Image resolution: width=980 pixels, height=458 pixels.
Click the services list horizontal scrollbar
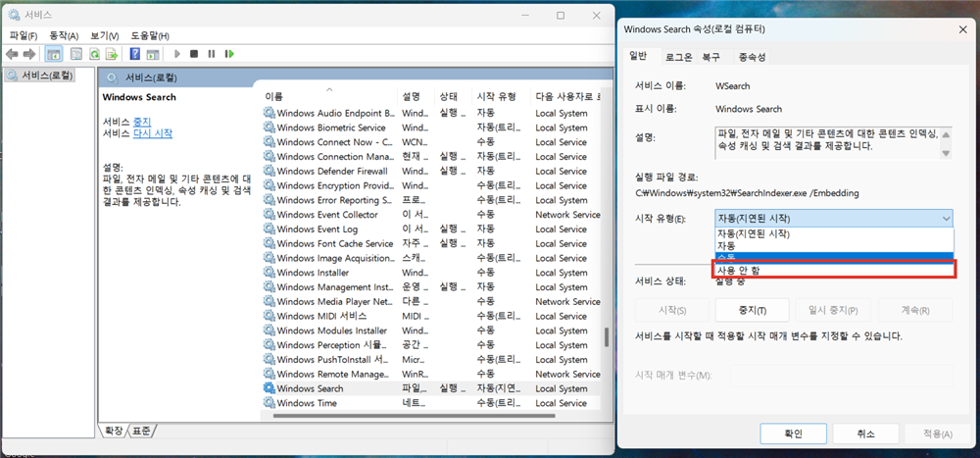(x=414, y=415)
